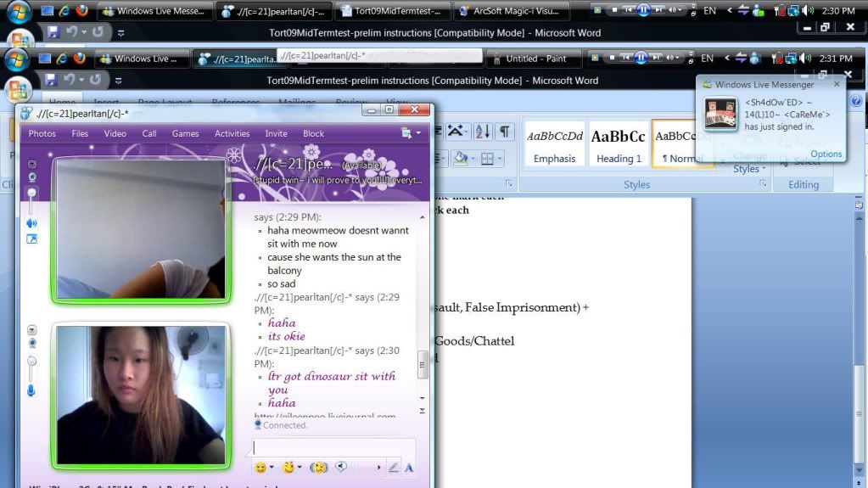The height and width of the screenshot is (488, 868).
Task: Launch Firefox from 2:30 PM taskbar quick launch
Action: click(x=82, y=10)
